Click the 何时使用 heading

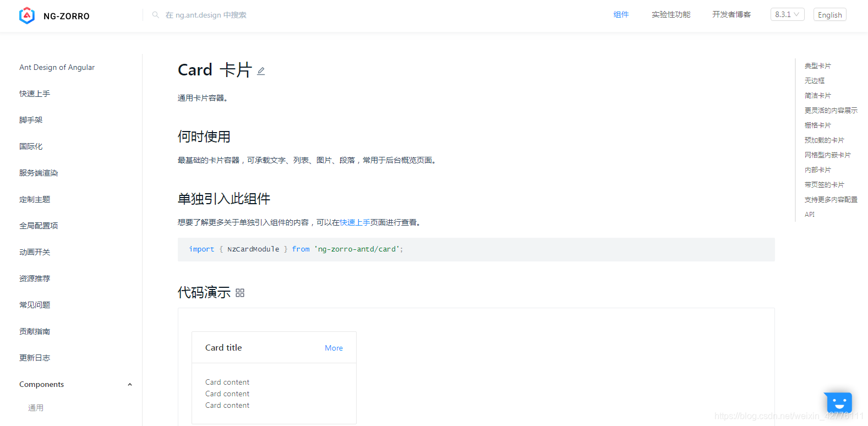coord(204,136)
